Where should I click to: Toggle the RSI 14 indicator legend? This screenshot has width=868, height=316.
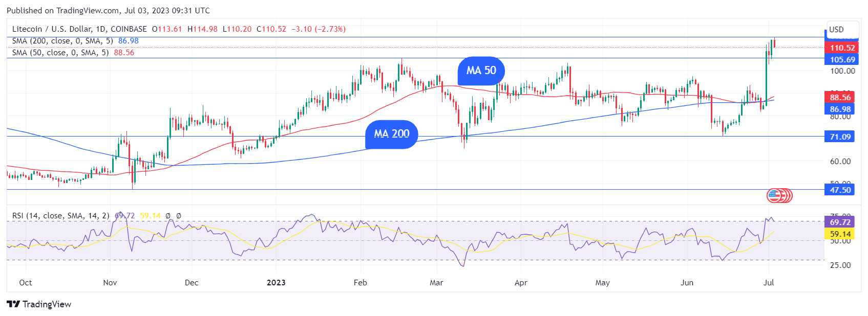coord(60,216)
